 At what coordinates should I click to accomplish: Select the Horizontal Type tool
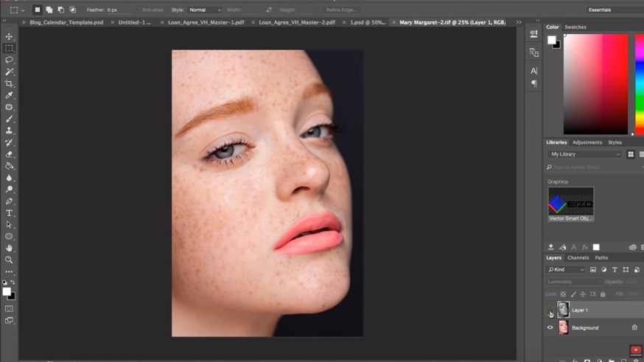(x=10, y=213)
